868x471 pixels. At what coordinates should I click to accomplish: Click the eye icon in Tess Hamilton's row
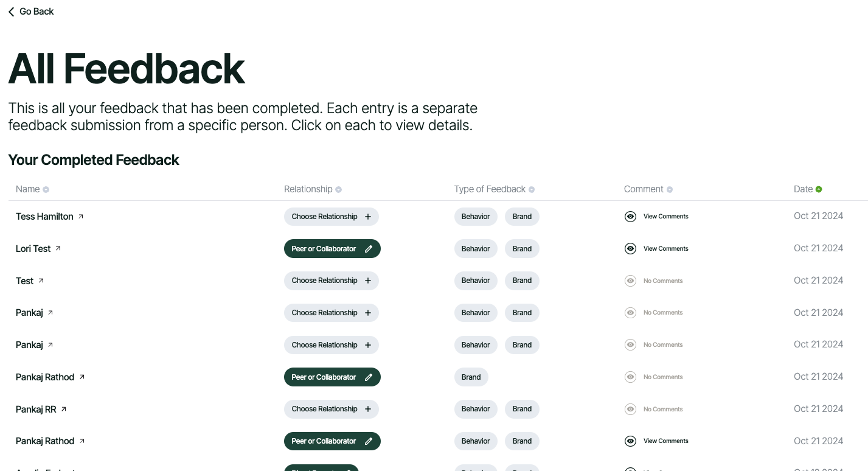click(630, 217)
